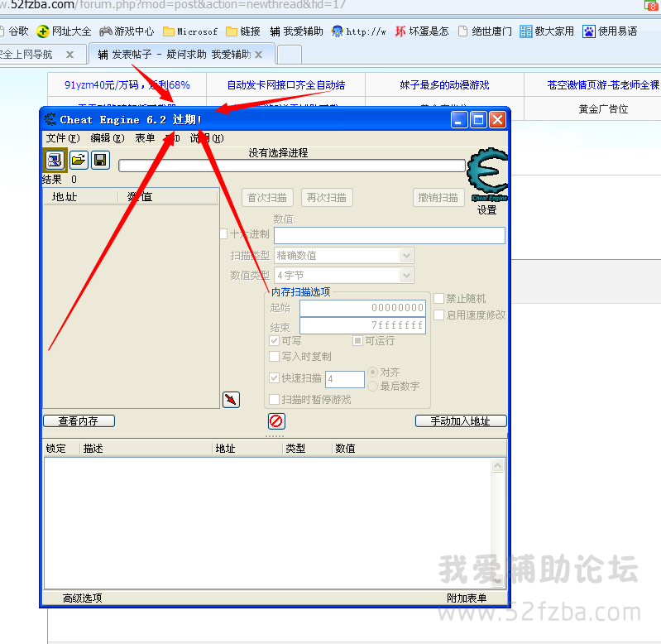The width and height of the screenshot is (661, 644).
Task: Open 表单 menu
Action: click(145, 138)
